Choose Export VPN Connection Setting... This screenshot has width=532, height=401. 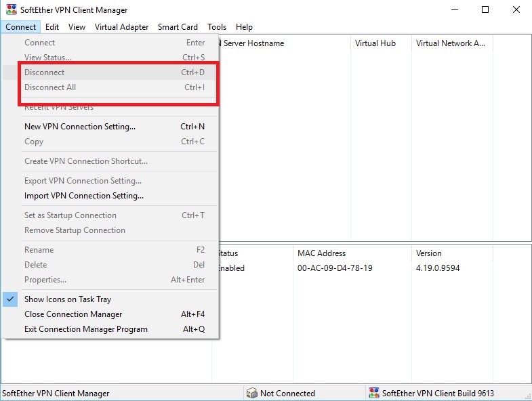click(x=110, y=181)
